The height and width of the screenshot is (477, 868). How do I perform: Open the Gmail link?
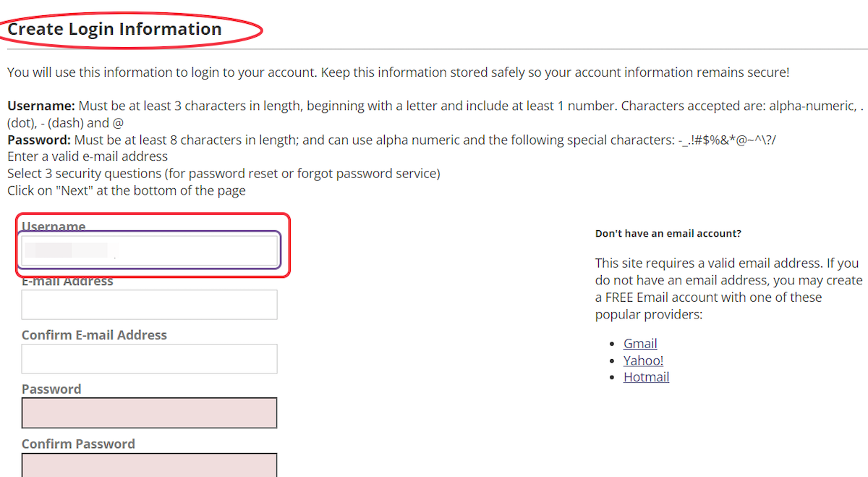coord(639,343)
